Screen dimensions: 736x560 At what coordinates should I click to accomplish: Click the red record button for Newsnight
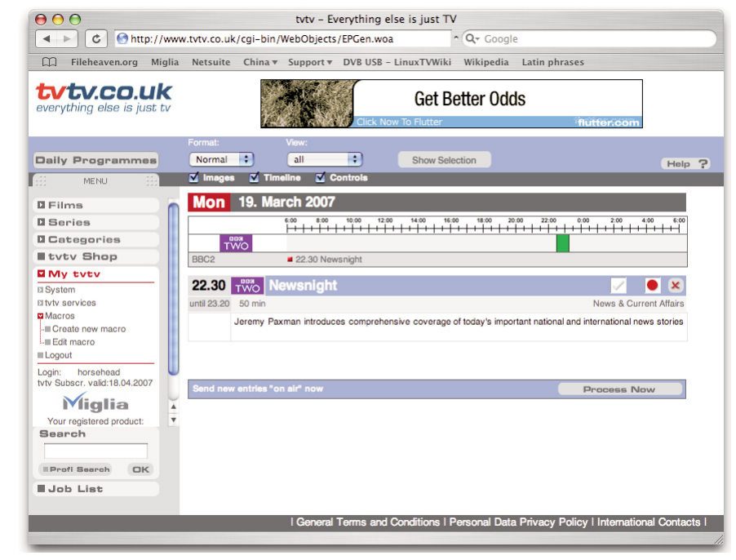[x=652, y=285]
